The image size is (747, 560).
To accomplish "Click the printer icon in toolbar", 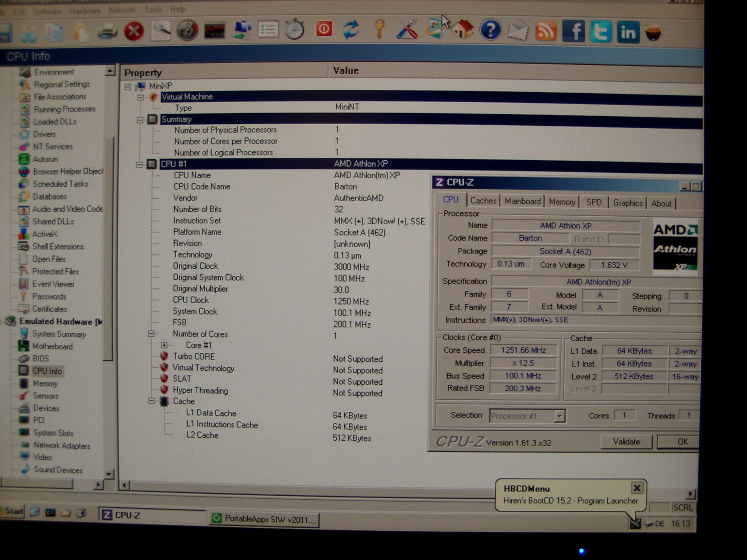I will [108, 32].
